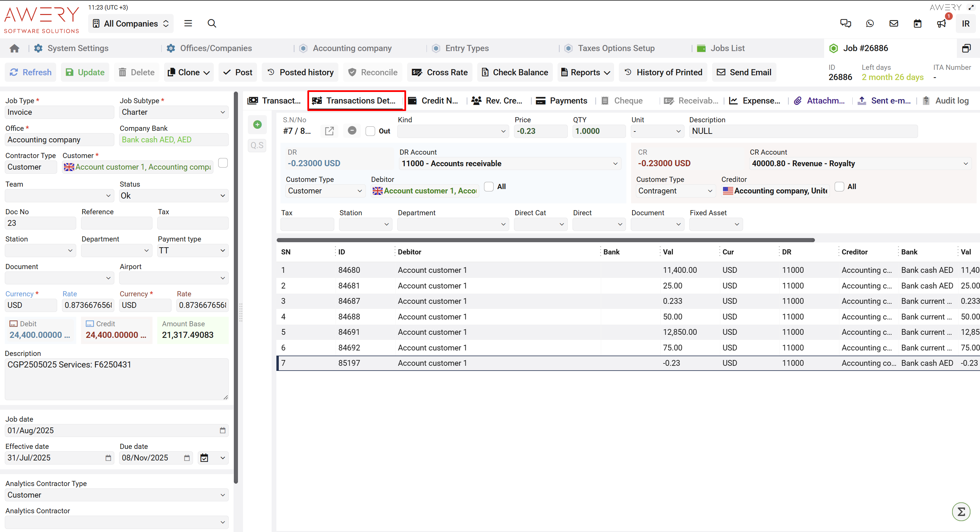Switch to the Payments tab
Screen dimensions: 980x532
[x=562, y=100]
